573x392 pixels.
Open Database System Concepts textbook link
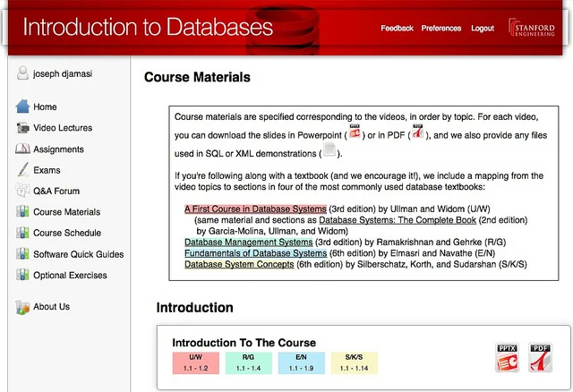pyautogui.click(x=239, y=264)
